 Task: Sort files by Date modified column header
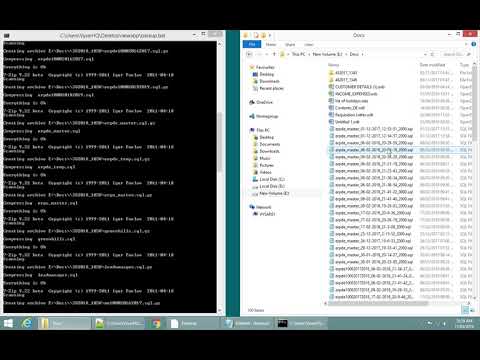coord(432,65)
